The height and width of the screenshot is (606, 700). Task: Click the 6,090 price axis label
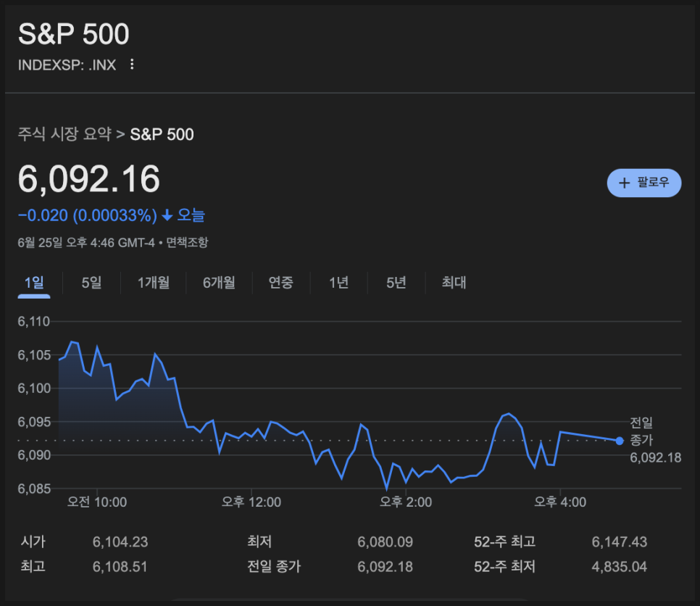click(34, 455)
